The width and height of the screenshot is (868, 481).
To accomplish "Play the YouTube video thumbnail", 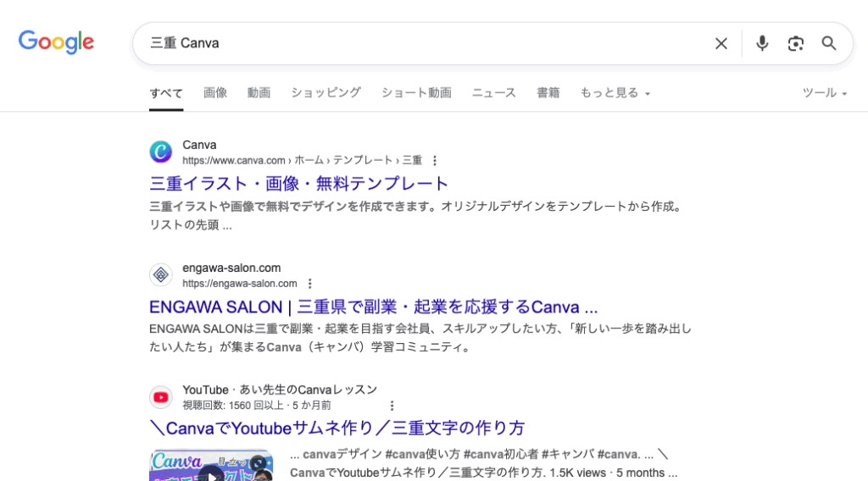I will (x=211, y=466).
